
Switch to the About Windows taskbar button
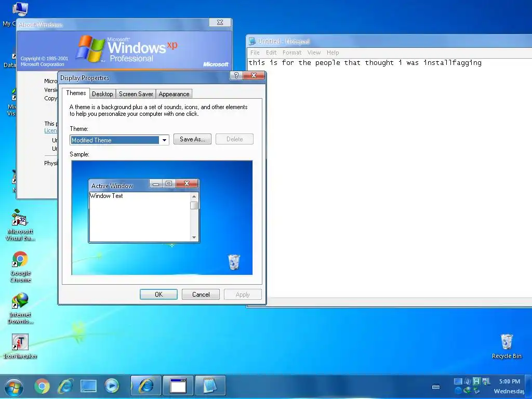(x=178, y=386)
